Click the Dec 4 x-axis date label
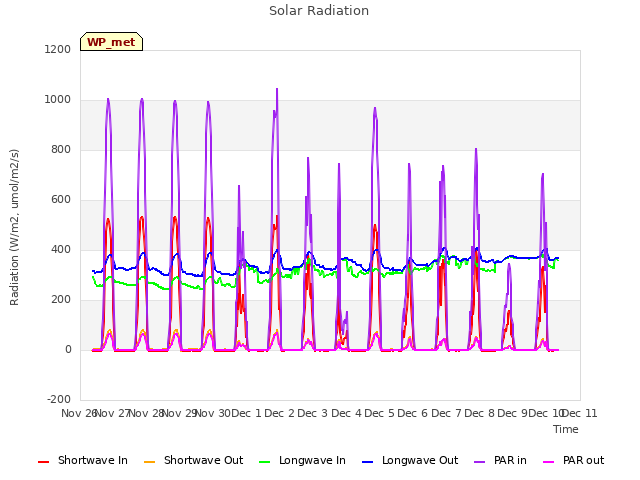Viewport: 640px width, 480px height. [346, 413]
